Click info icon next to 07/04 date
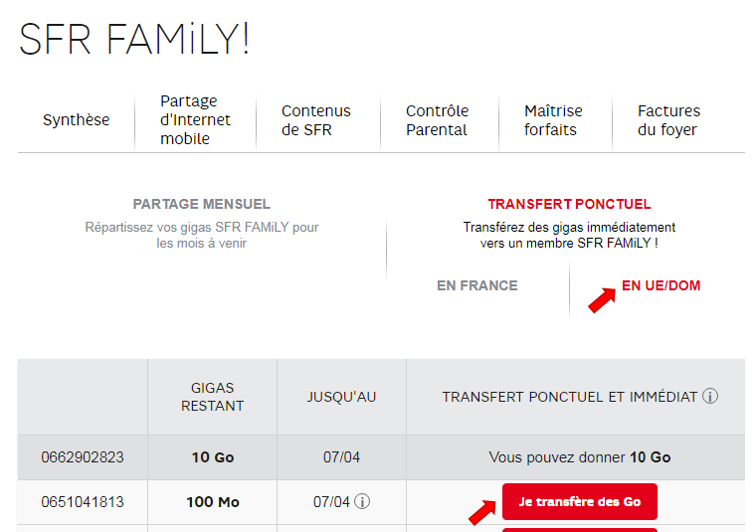The height and width of the screenshot is (532, 756). coord(362,501)
